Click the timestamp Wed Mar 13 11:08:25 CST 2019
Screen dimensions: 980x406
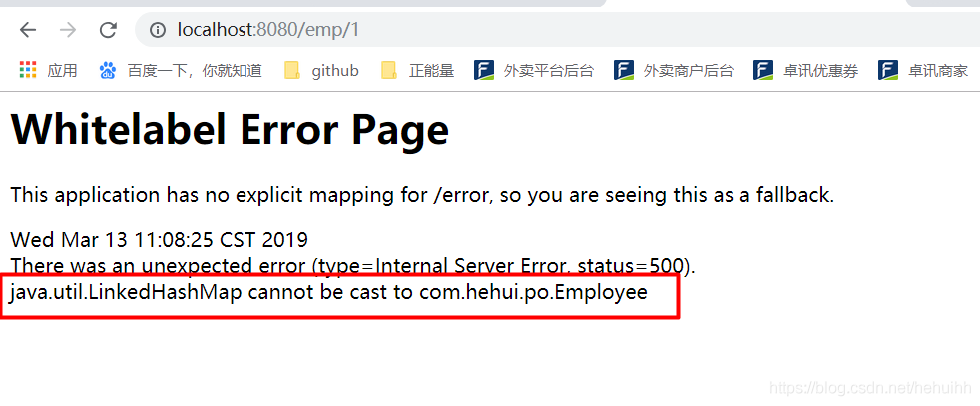point(160,239)
